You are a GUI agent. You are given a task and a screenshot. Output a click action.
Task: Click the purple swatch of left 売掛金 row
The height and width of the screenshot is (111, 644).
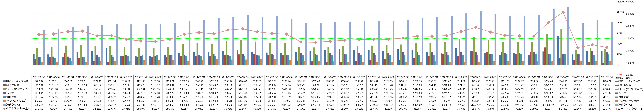click(x=4, y=93)
